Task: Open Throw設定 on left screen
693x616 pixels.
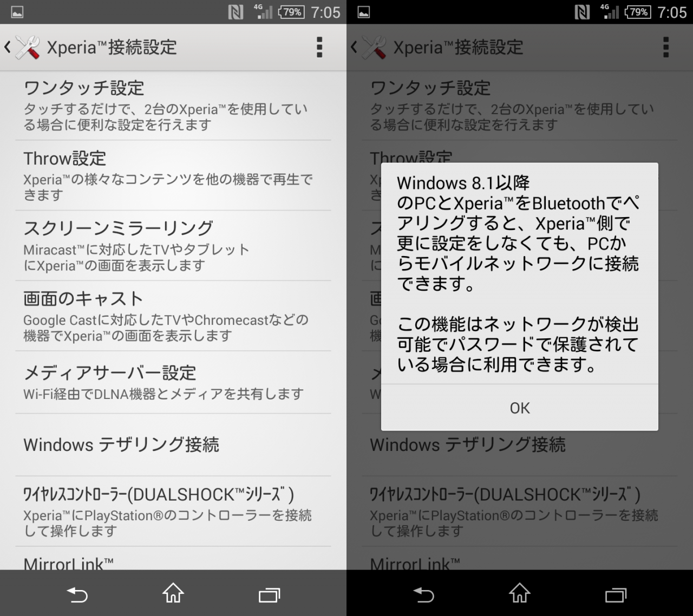Action: [173, 175]
